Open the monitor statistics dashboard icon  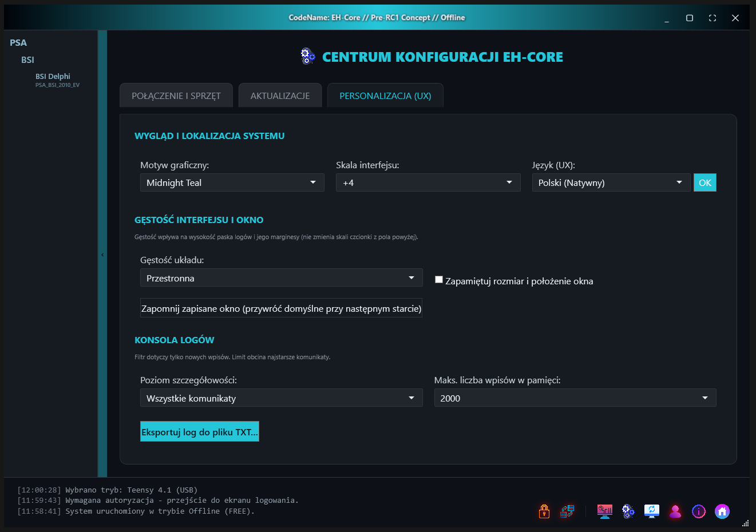click(605, 511)
